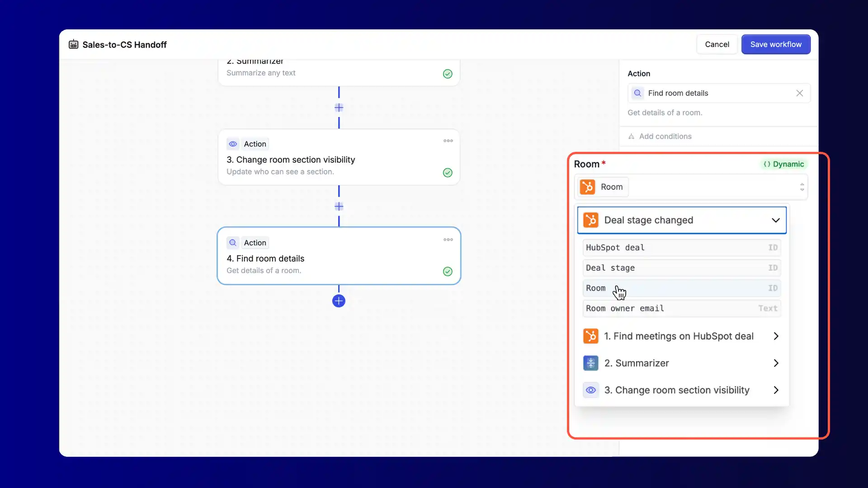This screenshot has height=488, width=868.
Task: Toggle the Dynamic mode badge
Action: pos(783,164)
